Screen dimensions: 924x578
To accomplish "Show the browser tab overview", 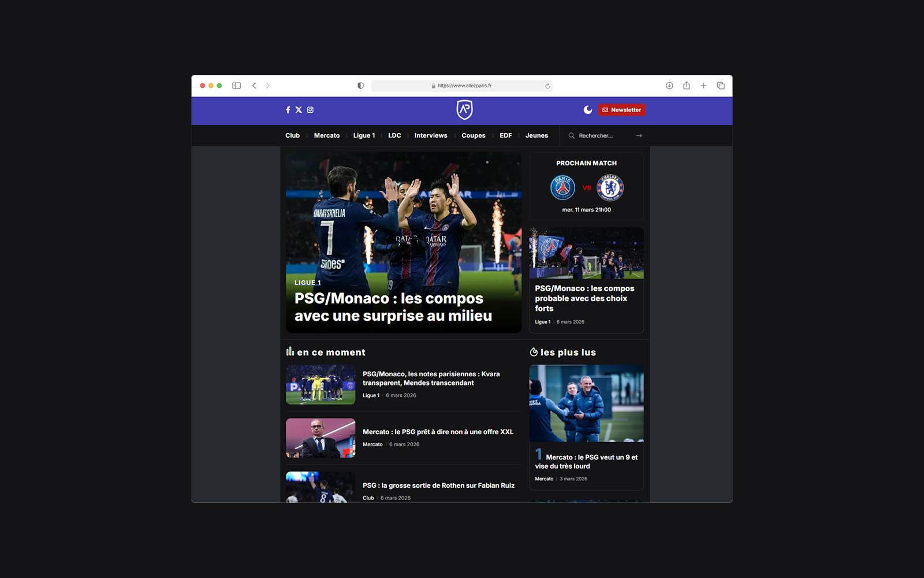I will point(721,86).
